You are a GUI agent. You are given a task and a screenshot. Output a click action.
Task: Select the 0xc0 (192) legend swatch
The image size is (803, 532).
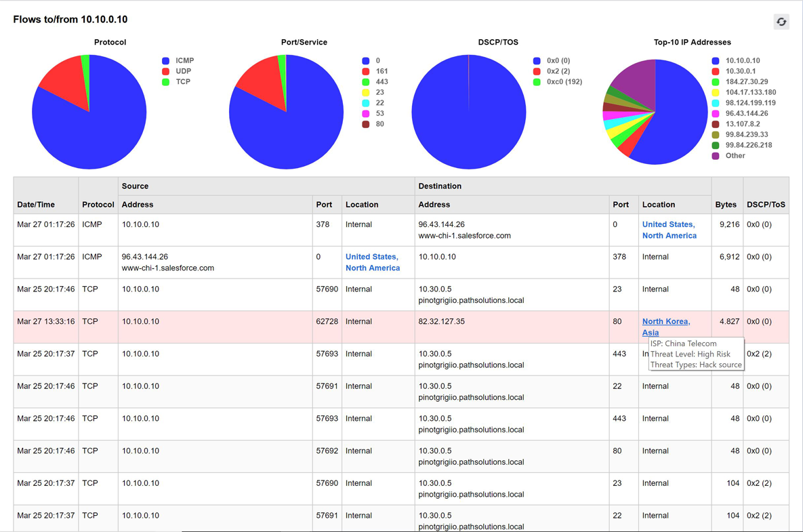[x=537, y=82]
